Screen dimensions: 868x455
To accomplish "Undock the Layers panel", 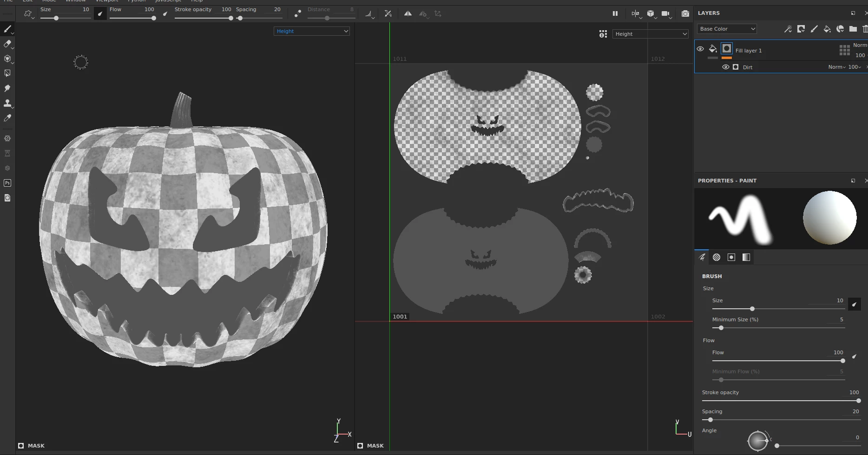I will tap(853, 13).
